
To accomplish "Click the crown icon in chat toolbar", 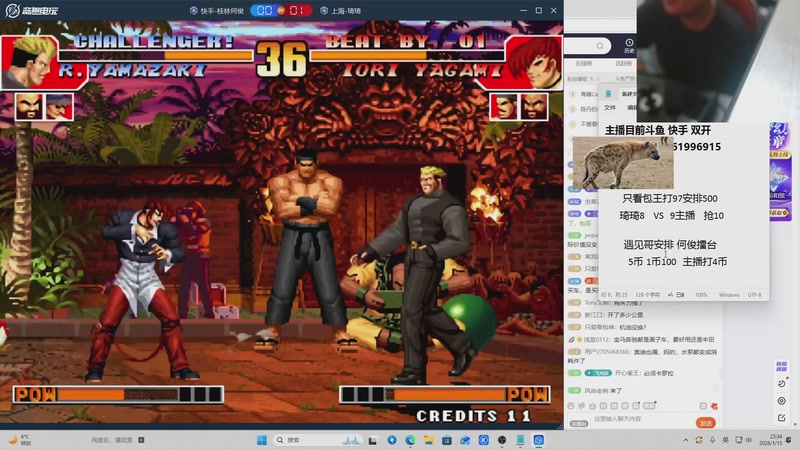I will (592, 406).
